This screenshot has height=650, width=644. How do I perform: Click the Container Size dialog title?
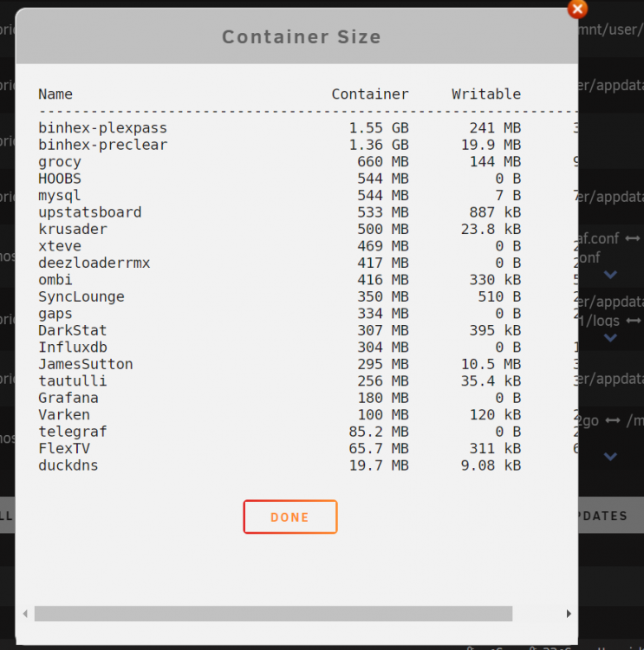click(302, 37)
